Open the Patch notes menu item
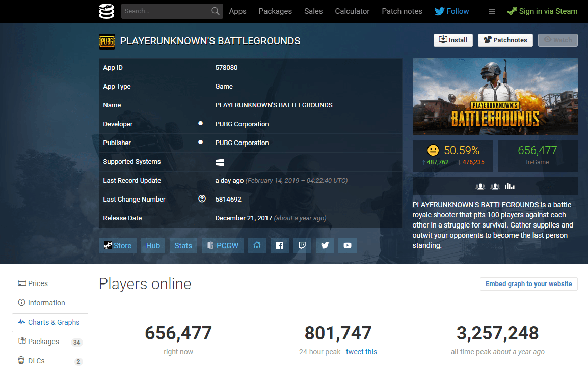The image size is (588, 369). tap(402, 11)
